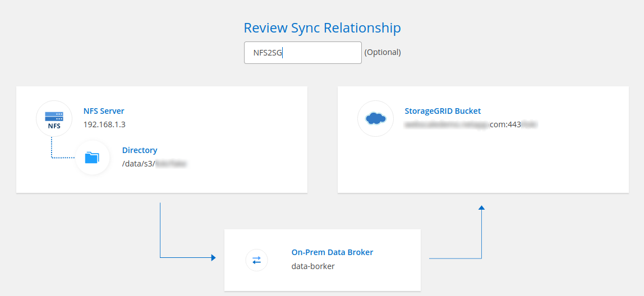
Task: Click the On-Prem Data Broker heading
Action: (x=332, y=252)
